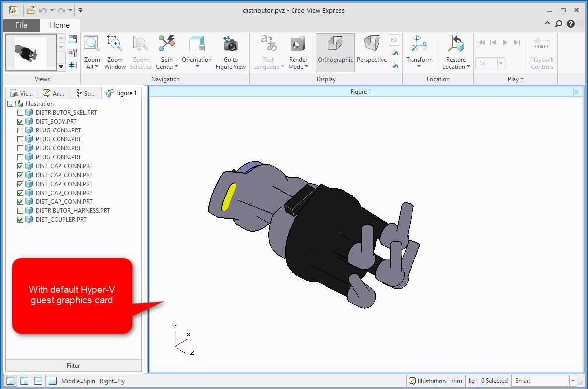This screenshot has width=588, height=389.
Task: Switch to the An... panel tab
Action: (x=54, y=93)
